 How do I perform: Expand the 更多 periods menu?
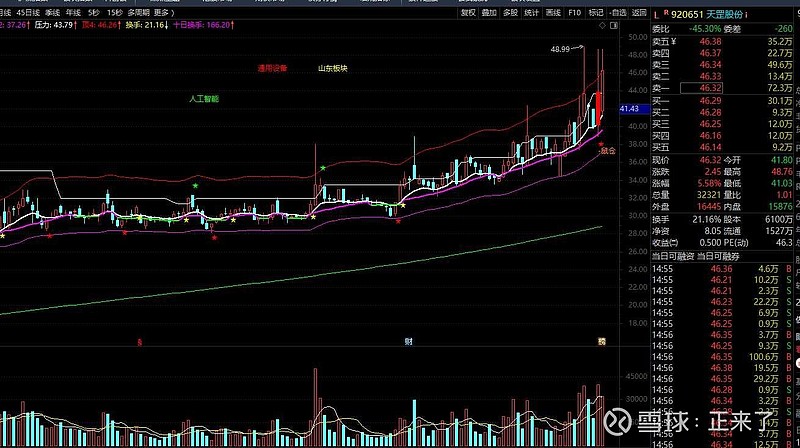163,13
